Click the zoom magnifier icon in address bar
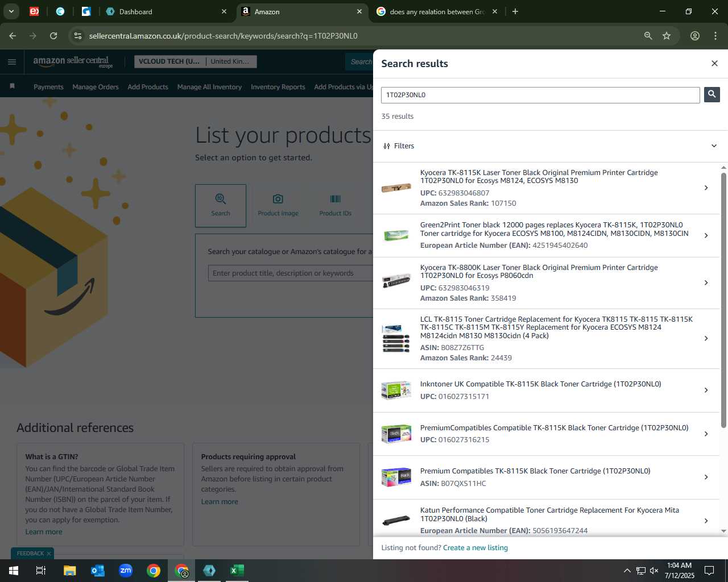 click(x=648, y=36)
